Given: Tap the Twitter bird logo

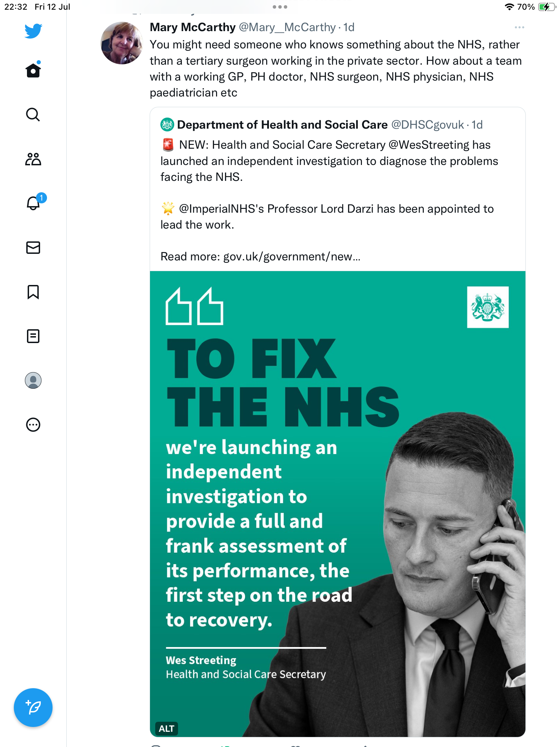Looking at the screenshot, I should point(33,31).
